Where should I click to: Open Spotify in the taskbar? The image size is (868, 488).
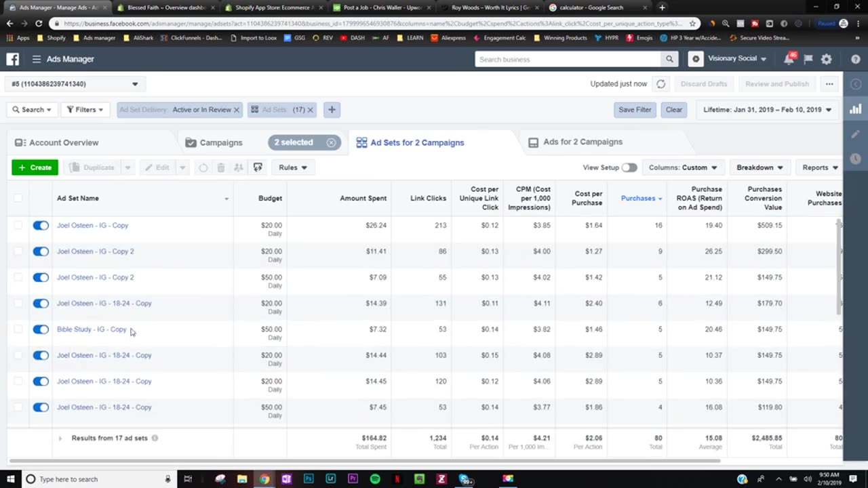point(375,479)
